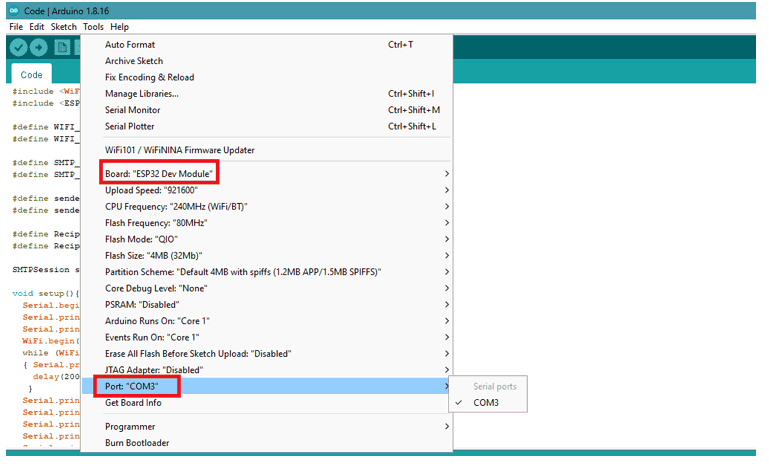Image resolution: width=769 pixels, height=464 pixels.
Task: Choose Auto Format from Tools menu
Action: (130, 45)
